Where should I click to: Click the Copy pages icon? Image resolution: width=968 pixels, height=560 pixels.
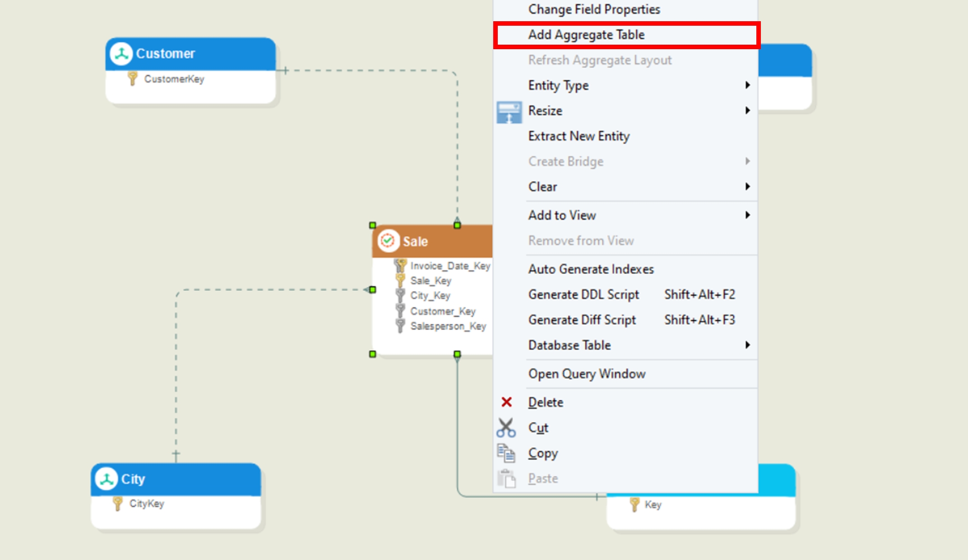click(506, 453)
